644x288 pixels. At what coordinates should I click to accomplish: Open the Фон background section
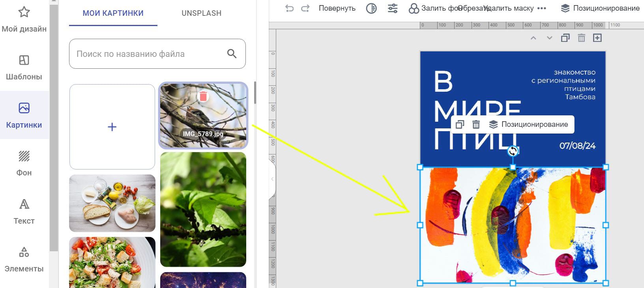tap(24, 163)
